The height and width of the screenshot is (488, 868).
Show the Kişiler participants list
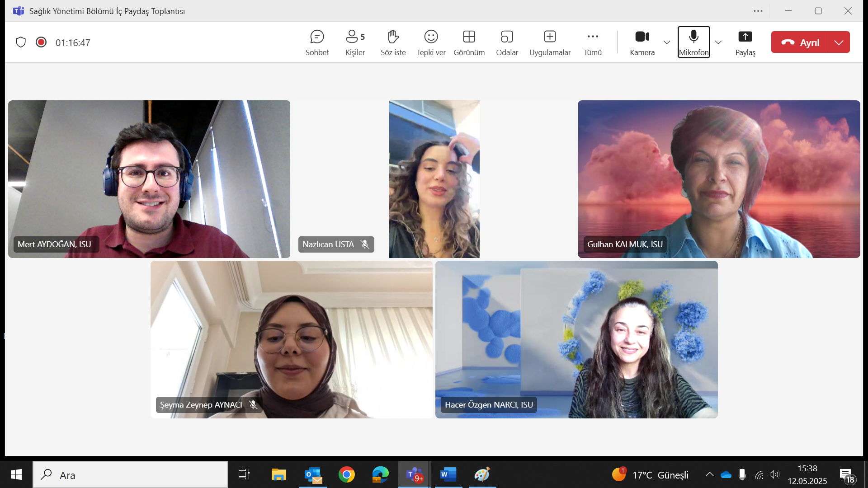click(355, 42)
